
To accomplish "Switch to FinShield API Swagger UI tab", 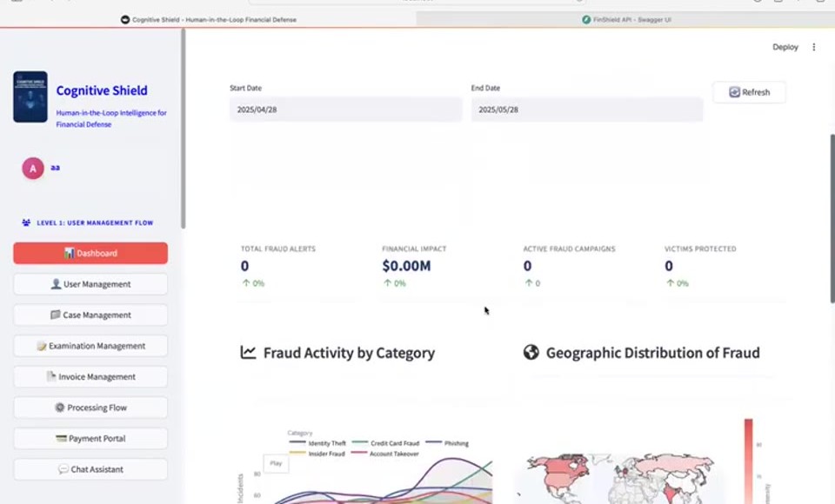I will pyautogui.click(x=625, y=20).
